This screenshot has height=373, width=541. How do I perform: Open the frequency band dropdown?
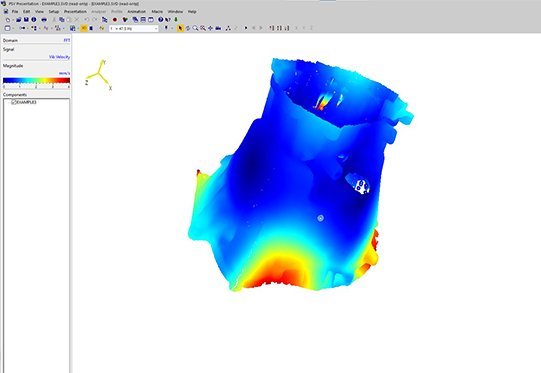click(x=134, y=28)
